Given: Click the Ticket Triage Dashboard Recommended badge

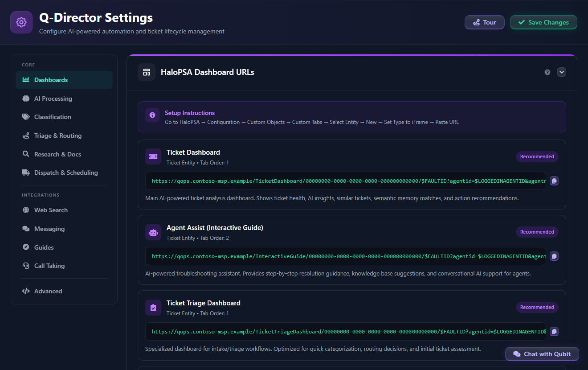Looking at the screenshot, I should pyautogui.click(x=537, y=307).
